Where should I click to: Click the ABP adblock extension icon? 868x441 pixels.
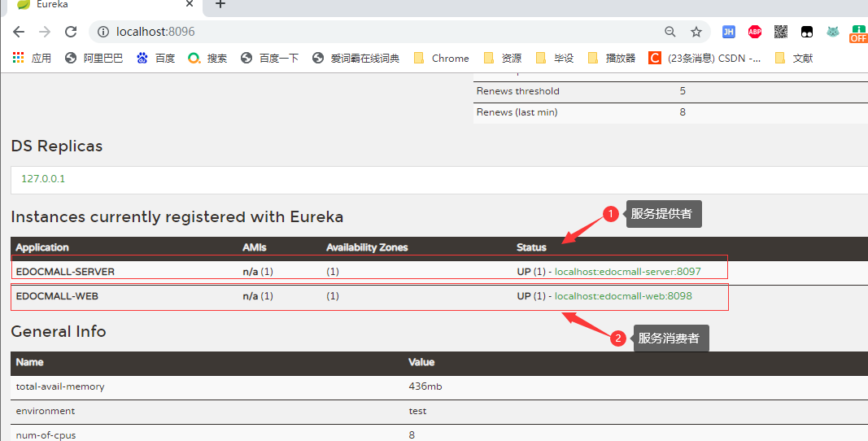pyautogui.click(x=754, y=32)
